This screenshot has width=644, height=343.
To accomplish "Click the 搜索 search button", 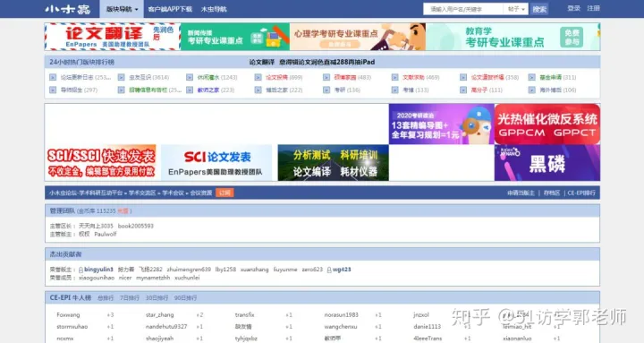I will [x=539, y=9].
